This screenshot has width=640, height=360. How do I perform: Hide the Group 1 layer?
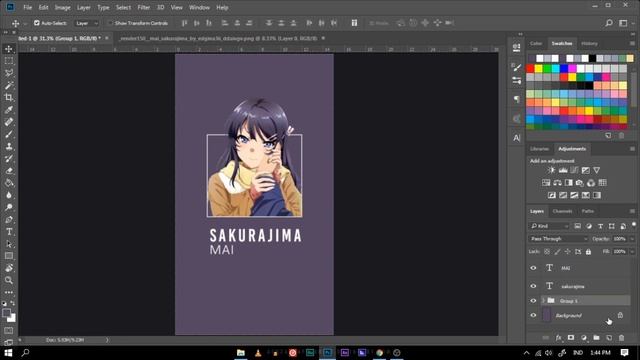533,301
